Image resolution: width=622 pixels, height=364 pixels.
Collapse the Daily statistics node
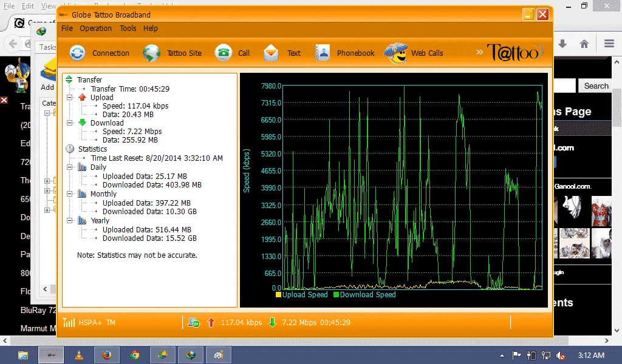pos(70,167)
